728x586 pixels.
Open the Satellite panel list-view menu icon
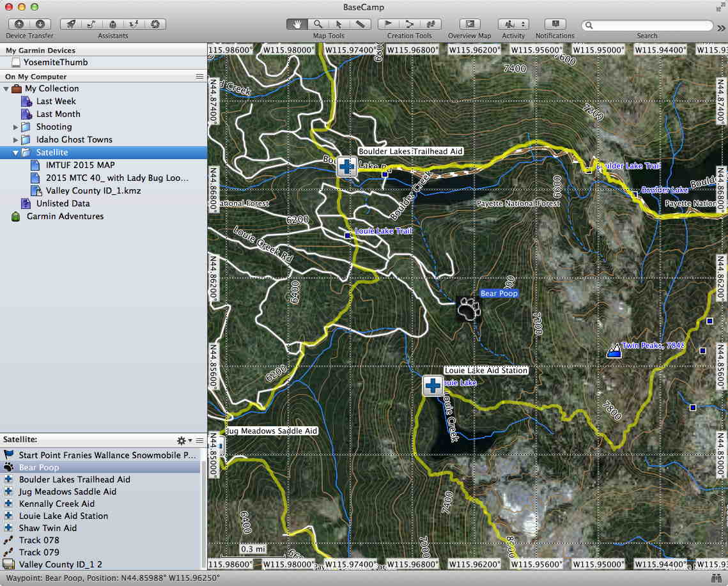[x=199, y=440]
